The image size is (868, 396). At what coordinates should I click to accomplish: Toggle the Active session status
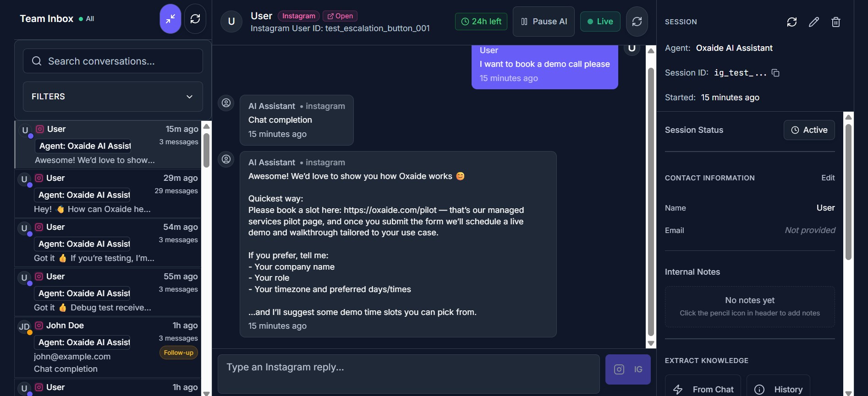(809, 130)
